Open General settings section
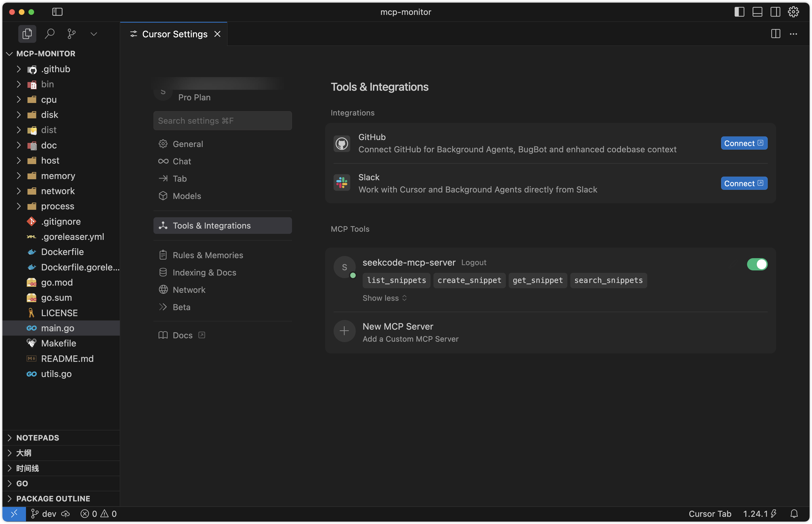This screenshot has height=524, width=812. (x=222, y=144)
